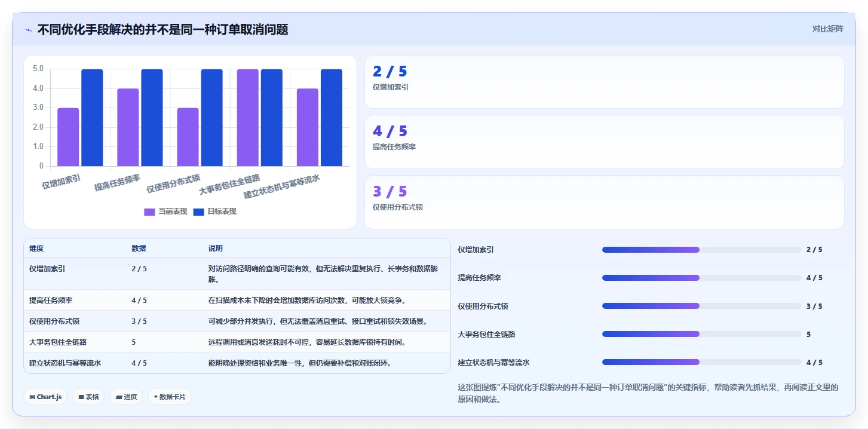Click the purple 当前表现 legend color box
The height and width of the screenshot is (429, 868).
pos(149,212)
